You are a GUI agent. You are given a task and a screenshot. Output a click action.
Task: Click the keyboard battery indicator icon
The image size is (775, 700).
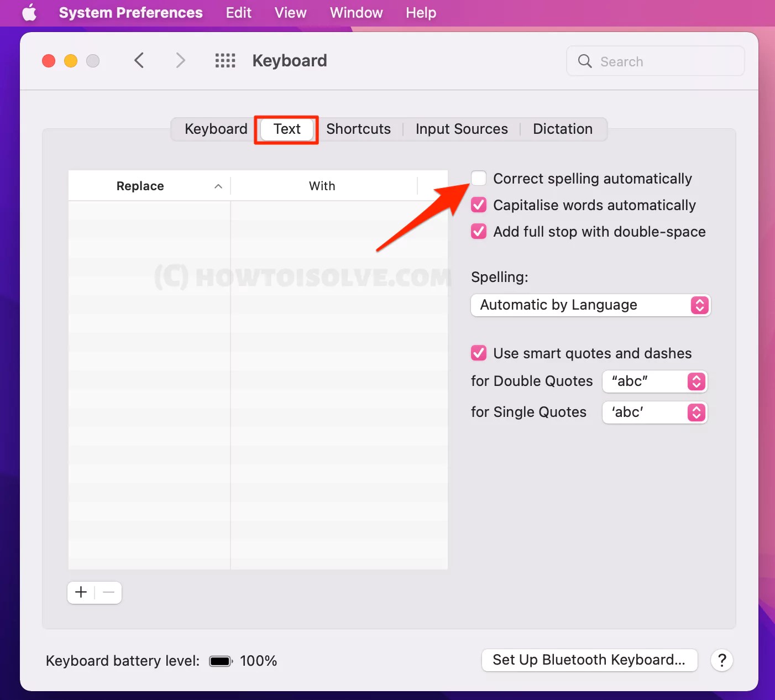pos(220,660)
